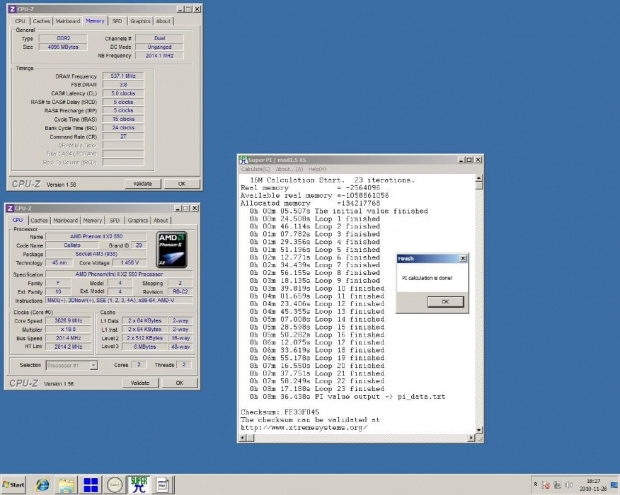Click the document-style taskbar icon
Viewport: 620px width, 495px height.
tap(163, 485)
